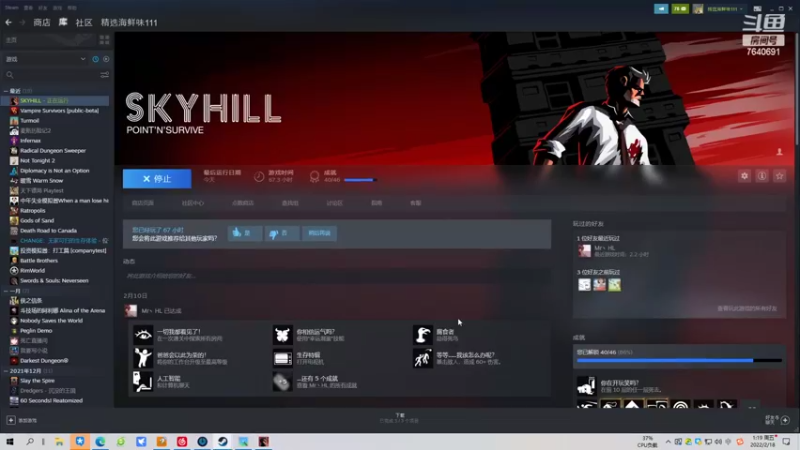Screen dimensions: 800x450
Task: Collapse the 一月 January group
Action: [x=6, y=291]
